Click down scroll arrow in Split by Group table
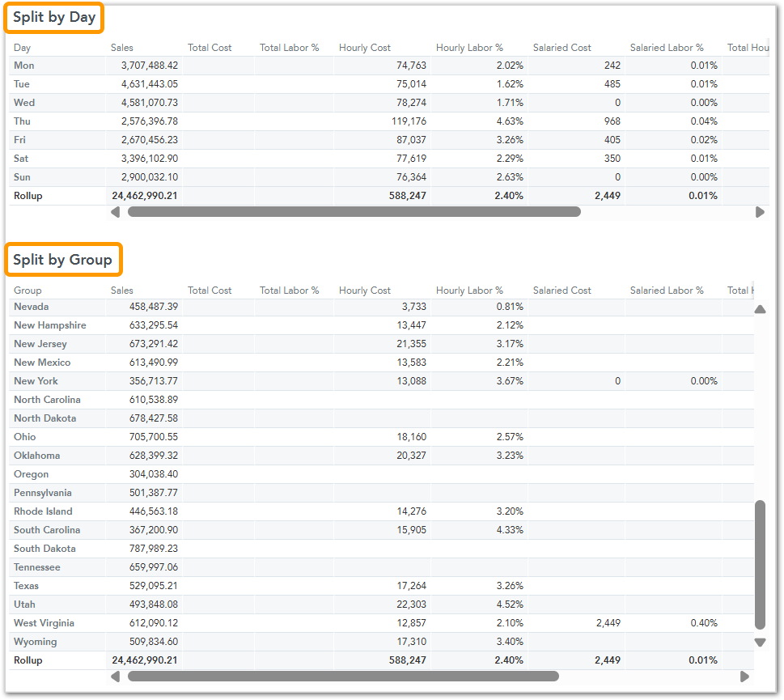Viewport: 784px width, 700px height. tap(760, 643)
